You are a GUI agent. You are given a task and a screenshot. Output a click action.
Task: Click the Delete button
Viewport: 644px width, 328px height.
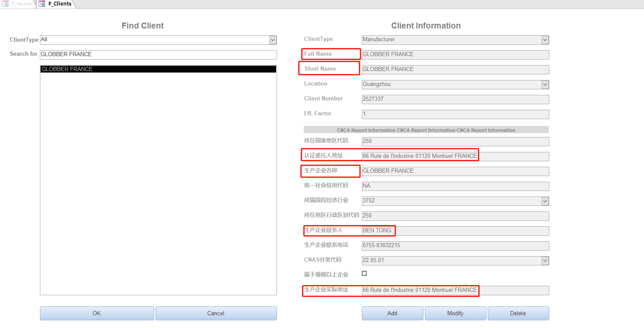pos(518,314)
